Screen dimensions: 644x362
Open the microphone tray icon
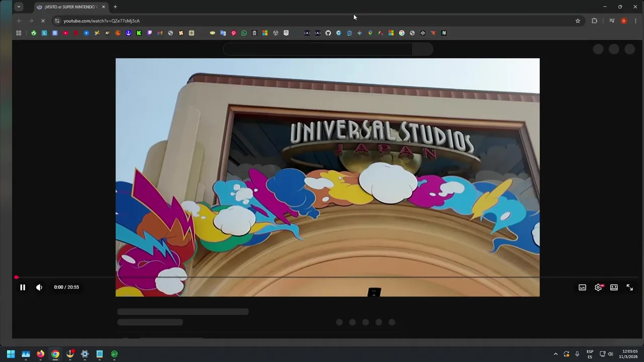[x=577, y=354]
